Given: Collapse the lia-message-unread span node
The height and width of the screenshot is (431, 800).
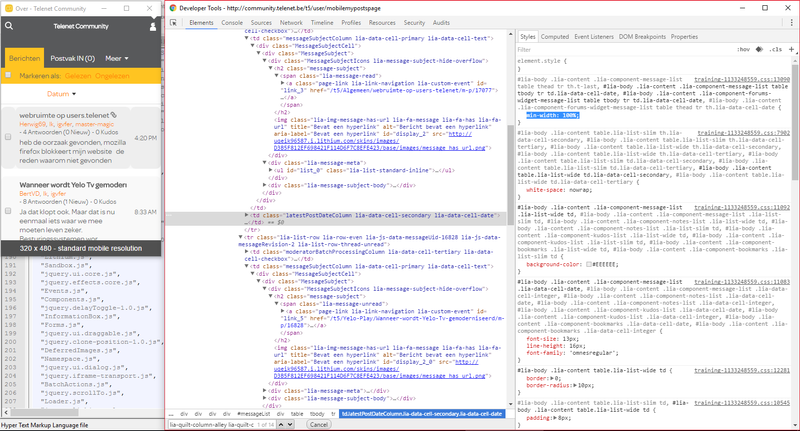Looking at the screenshot, I should tap(277, 303).
